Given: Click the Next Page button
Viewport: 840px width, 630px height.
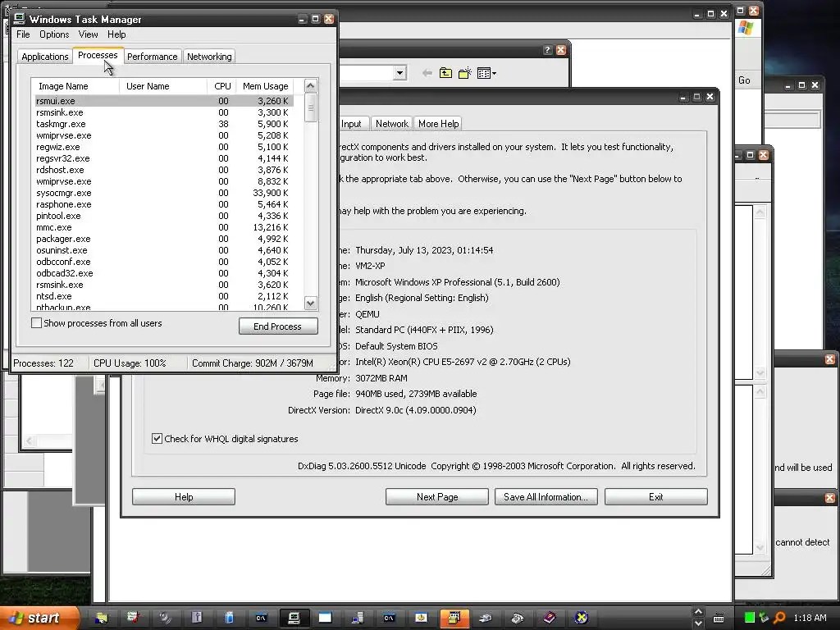Looking at the screenshot, I should pyautogui.click(x=437, y=496).
